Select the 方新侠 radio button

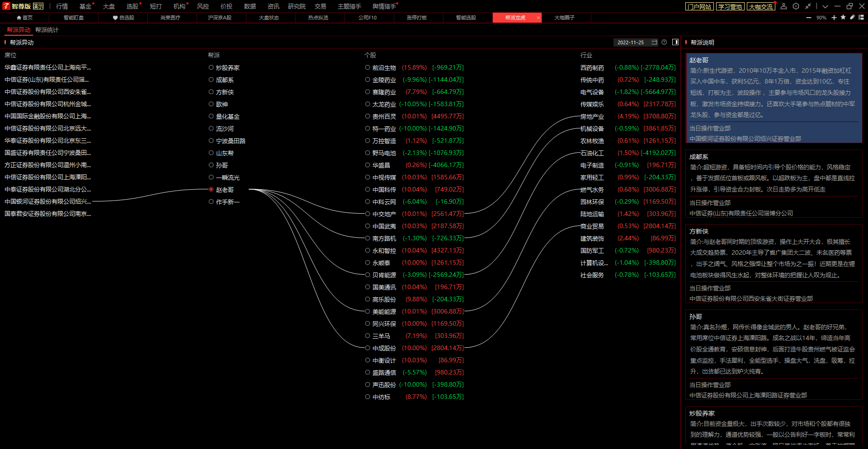click(x=211, y=92)
